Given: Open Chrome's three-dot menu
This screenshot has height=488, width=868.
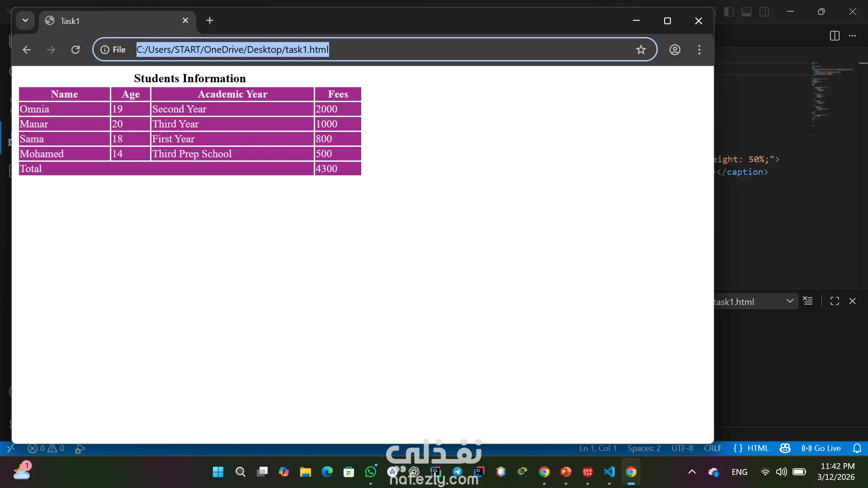Looking at the screenshot, I should pos(699,50).
